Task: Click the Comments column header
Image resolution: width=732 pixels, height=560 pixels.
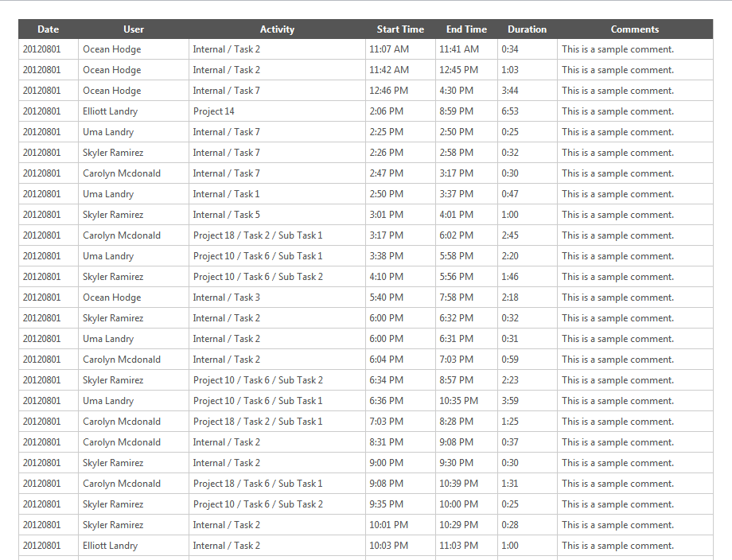Action: tap(634, 29)
